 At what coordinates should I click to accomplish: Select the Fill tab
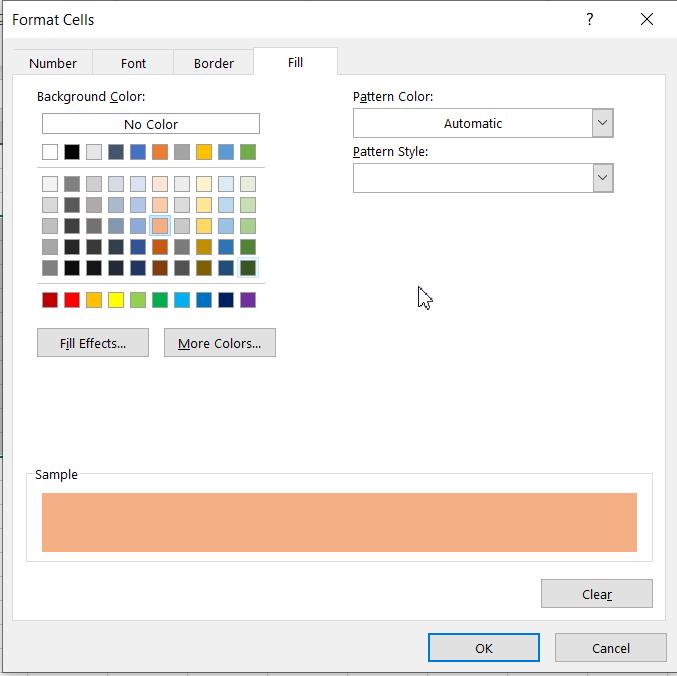(295, 62)
